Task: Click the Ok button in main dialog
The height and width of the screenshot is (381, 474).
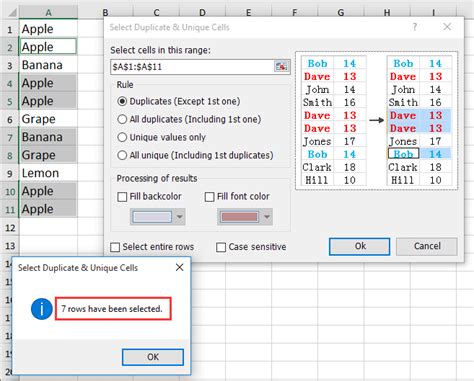Action: [359, 247]
